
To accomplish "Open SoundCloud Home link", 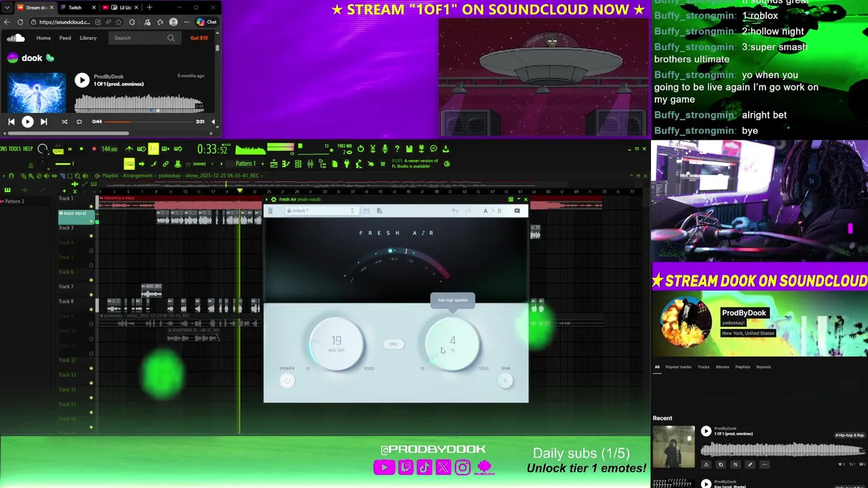I will pyautogui.click(x=43, y=38).
